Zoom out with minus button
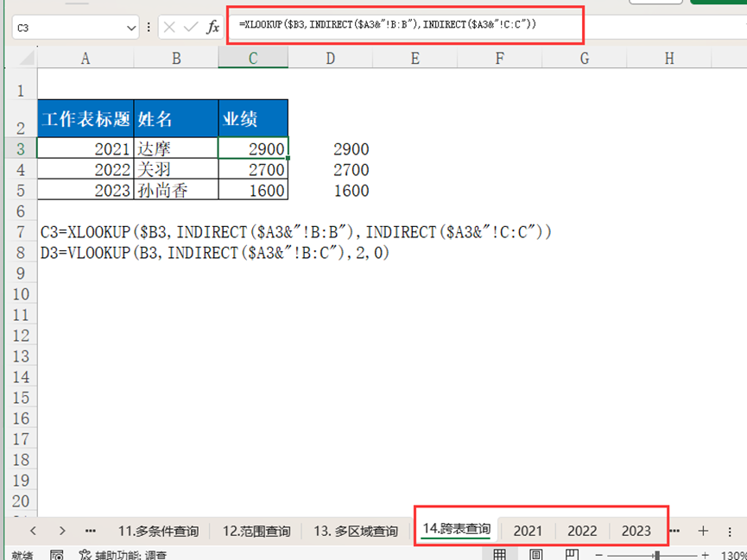 (598, 555)
